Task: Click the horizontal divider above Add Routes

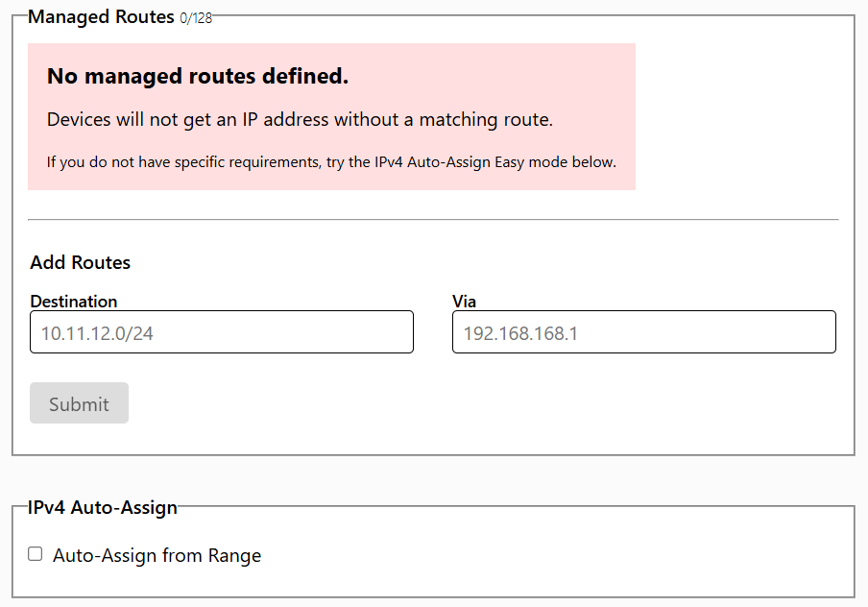Action: [433, 220]
